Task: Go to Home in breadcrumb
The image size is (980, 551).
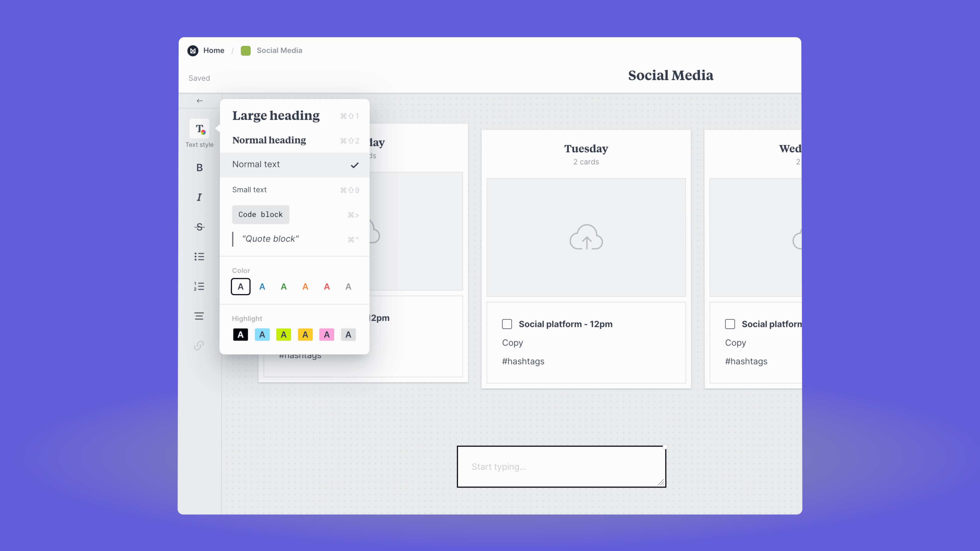Action: pos(213,51)
